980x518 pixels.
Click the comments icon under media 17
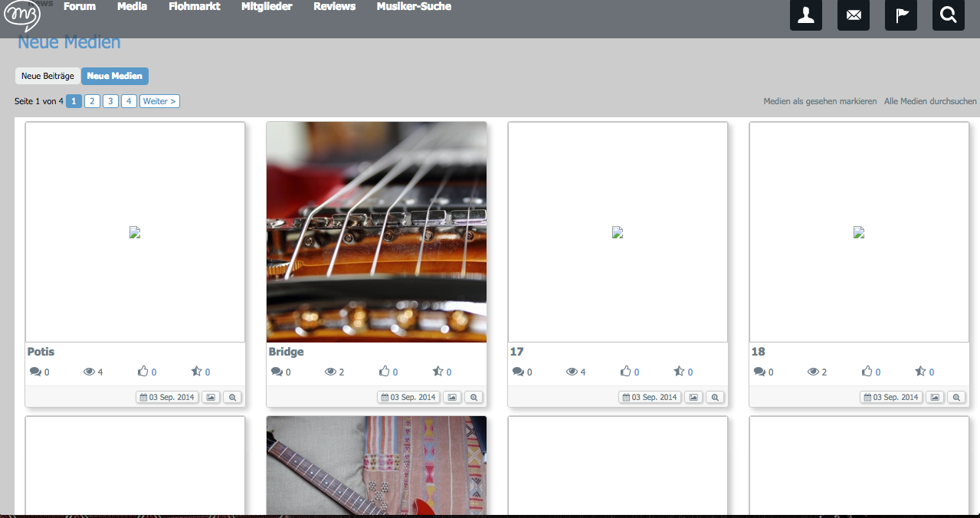click(519, 372)
